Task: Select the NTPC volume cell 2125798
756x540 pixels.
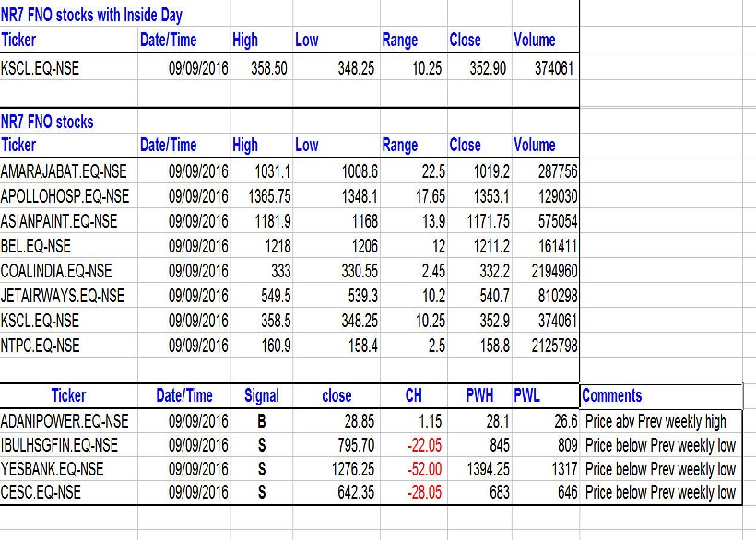Action: pyautogui.click(x=548, y=346)
